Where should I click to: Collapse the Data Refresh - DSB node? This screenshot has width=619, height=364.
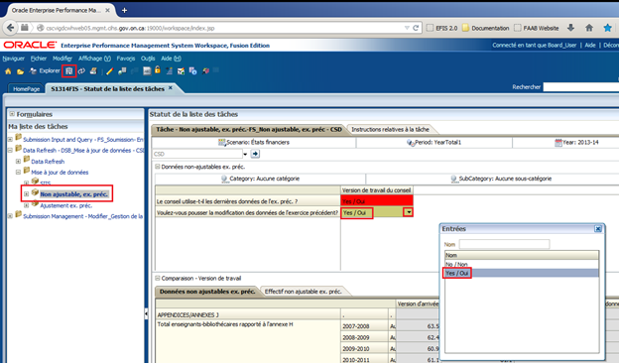pyautogui.click(x=10, y=151)
